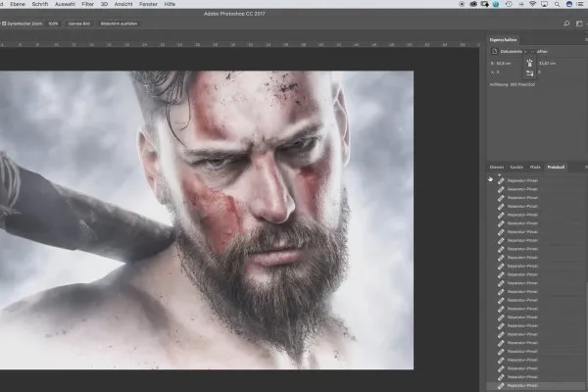Open Siri from the menu bar

[569, 4]
